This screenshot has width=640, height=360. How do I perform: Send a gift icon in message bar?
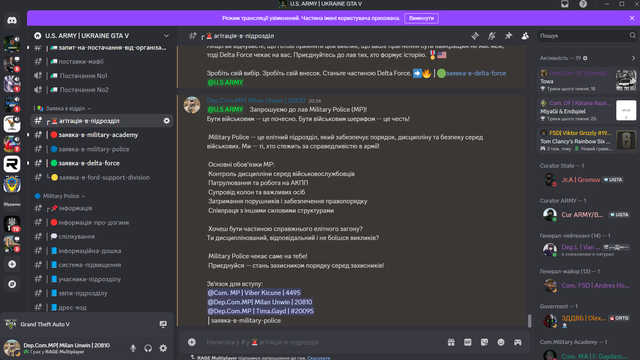point(451,342)
